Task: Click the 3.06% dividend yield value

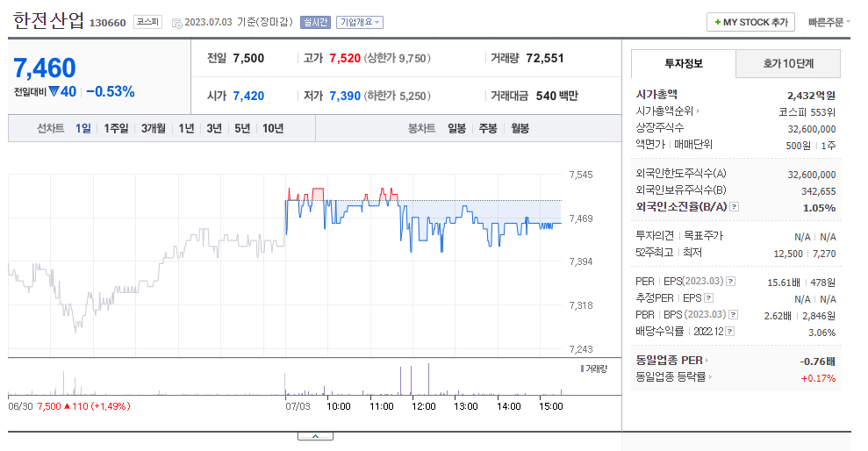Action: pos(822,333)
